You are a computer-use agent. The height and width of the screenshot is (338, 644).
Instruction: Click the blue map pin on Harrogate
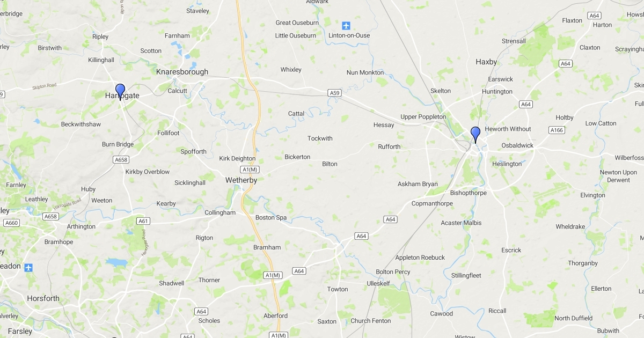120,92
